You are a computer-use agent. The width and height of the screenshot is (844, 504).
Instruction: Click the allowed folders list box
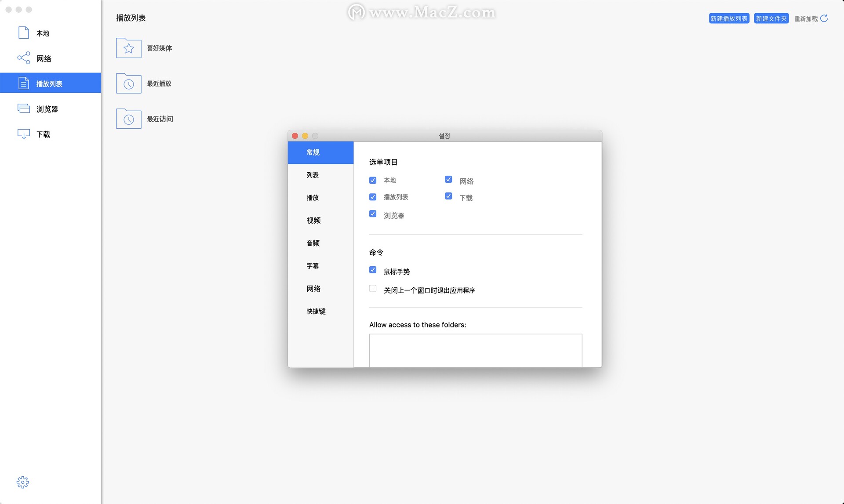[476, 350]
